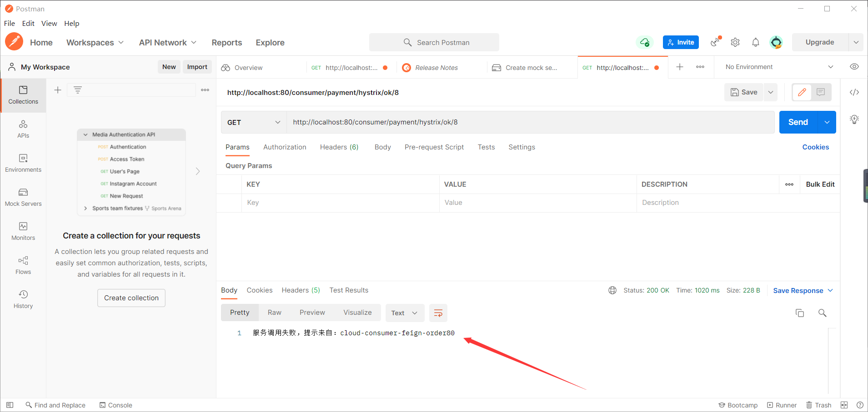Screen dimensions: 868x412
Task: Open the satellite capture requests icon
Action: coord(716,42)
